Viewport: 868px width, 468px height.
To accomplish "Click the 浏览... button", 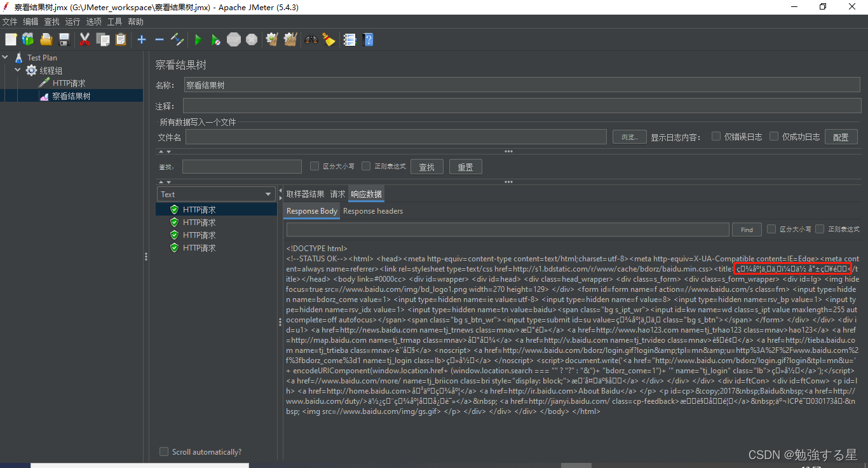I will [x=630, y=137].
